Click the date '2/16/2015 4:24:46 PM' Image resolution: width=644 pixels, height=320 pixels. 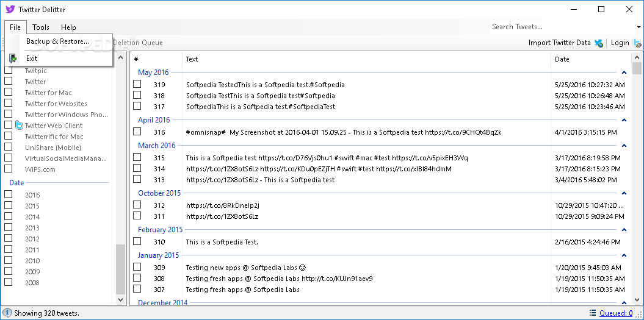coord(587,242)
